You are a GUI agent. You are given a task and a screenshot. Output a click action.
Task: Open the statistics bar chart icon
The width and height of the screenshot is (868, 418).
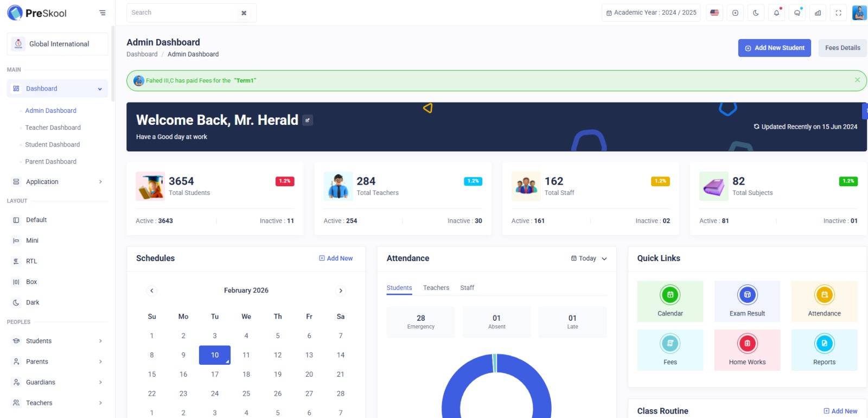click(x=818, y=12)
